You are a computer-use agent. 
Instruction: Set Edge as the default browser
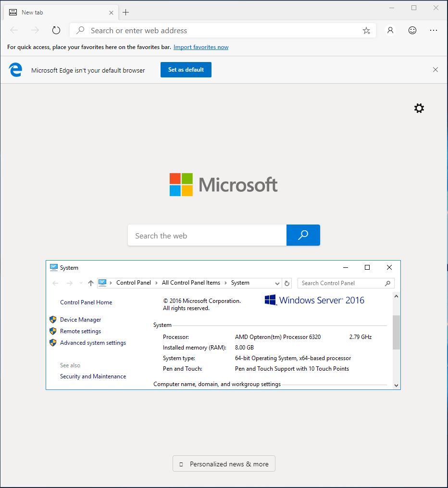[186, 69]
